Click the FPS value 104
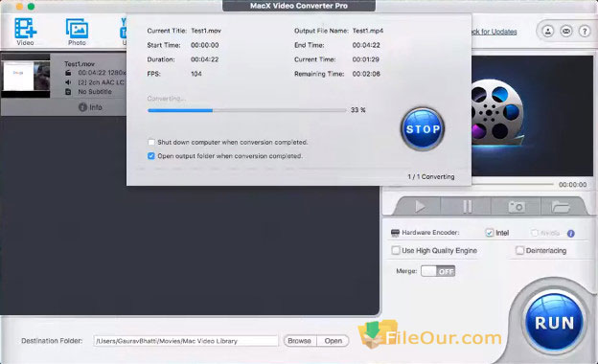Viewport: 598px width, 364px height. pos(196,74)
